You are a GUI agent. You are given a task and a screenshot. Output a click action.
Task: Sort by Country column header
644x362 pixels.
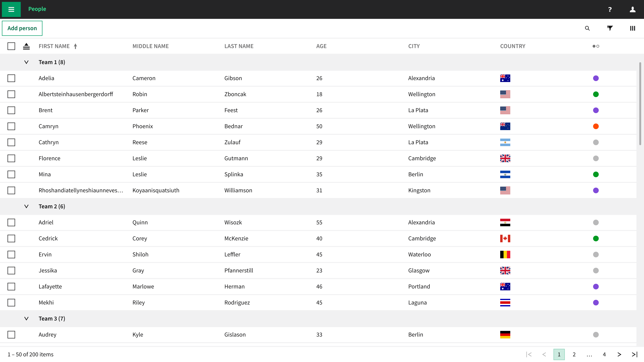point(512,46)
